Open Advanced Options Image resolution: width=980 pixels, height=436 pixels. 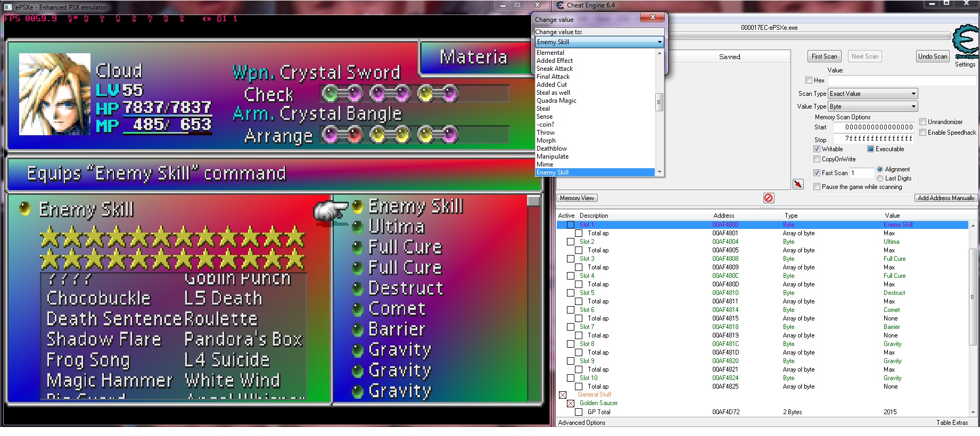click(x=582, y=423)
